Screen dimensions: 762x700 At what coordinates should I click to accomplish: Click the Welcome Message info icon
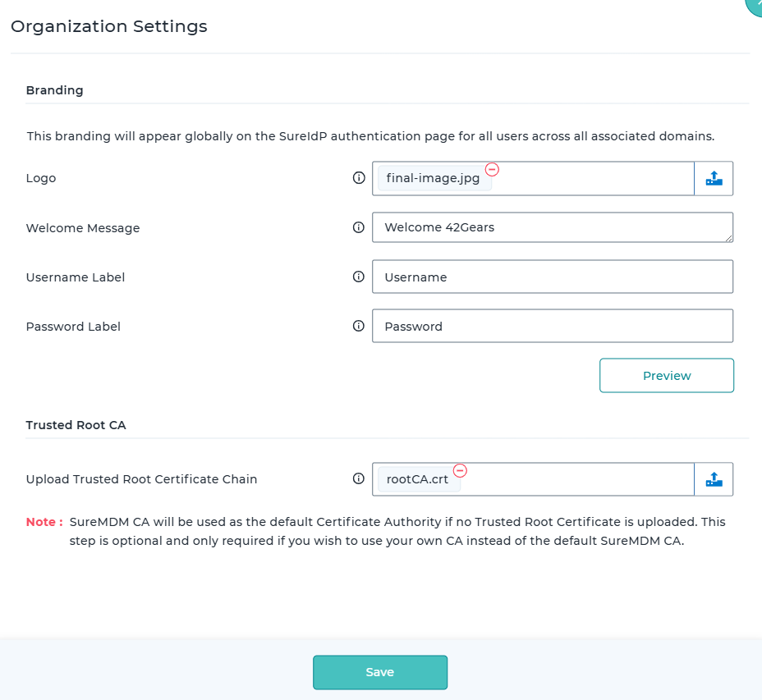pos(358,227)
